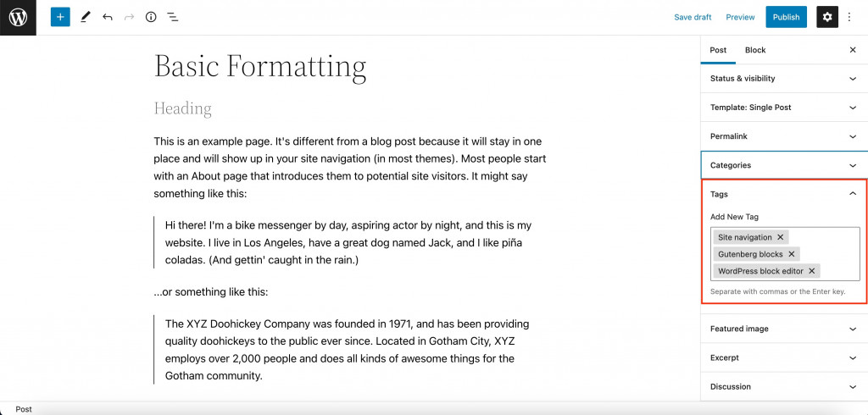Toggle the Settings gear panel
Screen dimensions: 868x415
click(827, 17)
